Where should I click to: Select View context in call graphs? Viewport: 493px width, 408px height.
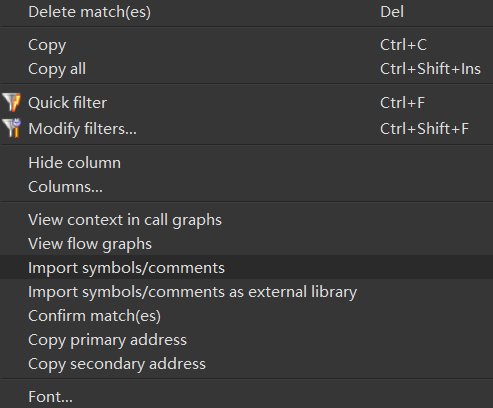[x=246, y=220]
